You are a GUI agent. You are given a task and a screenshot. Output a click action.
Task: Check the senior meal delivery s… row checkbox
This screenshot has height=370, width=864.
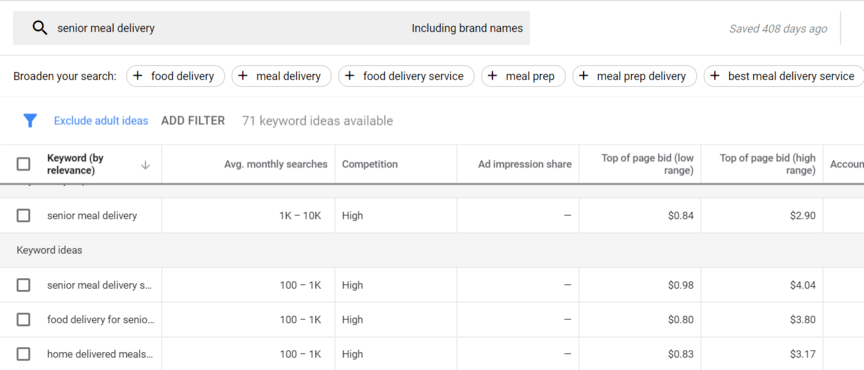[23, 285]
